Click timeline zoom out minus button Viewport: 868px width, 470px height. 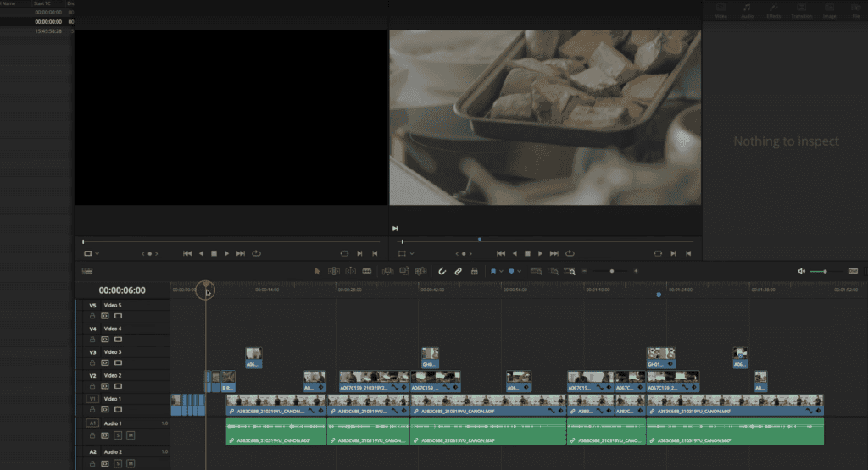585,271
